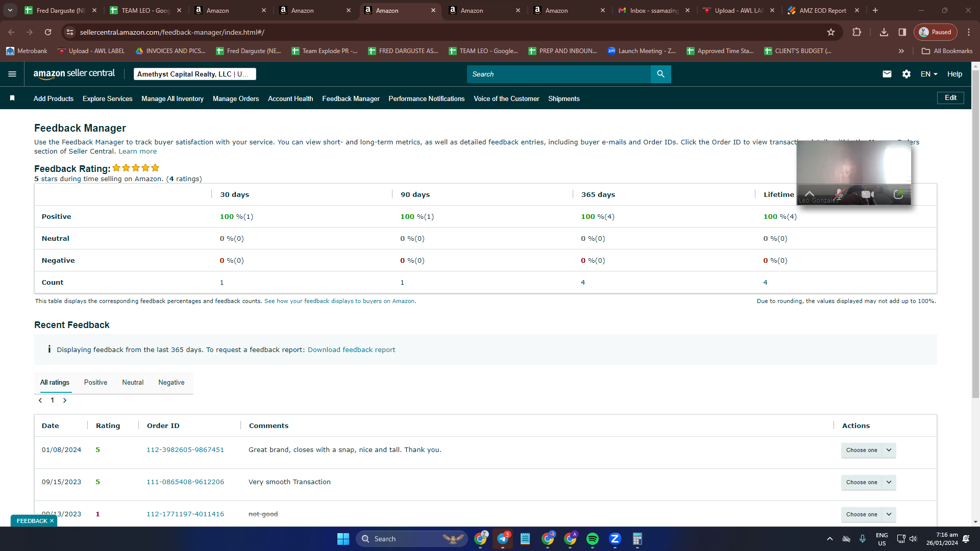Click Download feedback report link
This screenshot has width=980, height=551.
tap(351, 350)
